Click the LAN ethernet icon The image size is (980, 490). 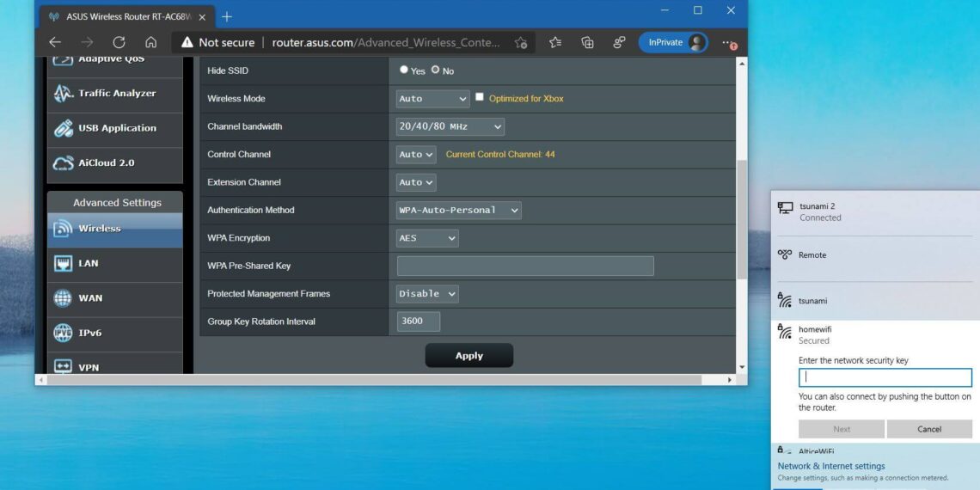coord(63,264)
